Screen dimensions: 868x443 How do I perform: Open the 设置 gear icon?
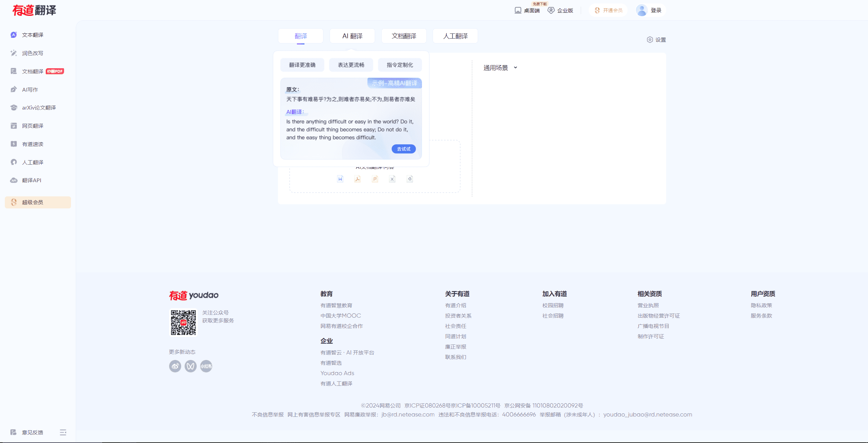pos(650,40)
